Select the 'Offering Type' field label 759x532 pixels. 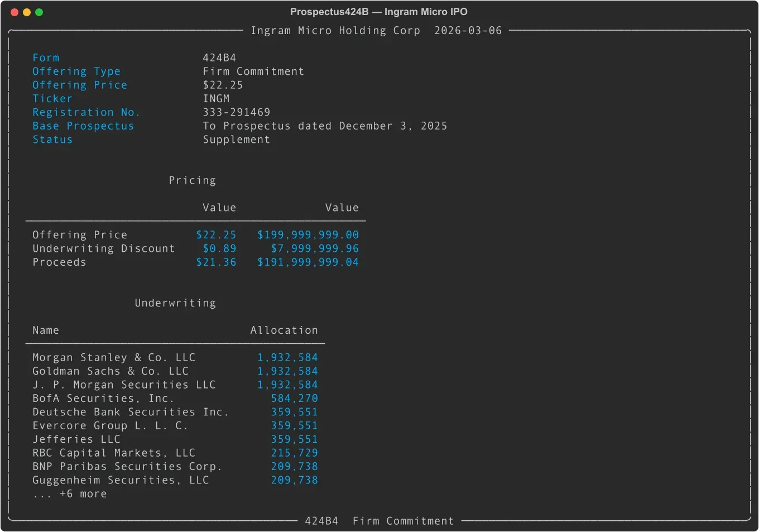[x=76, y=71]
